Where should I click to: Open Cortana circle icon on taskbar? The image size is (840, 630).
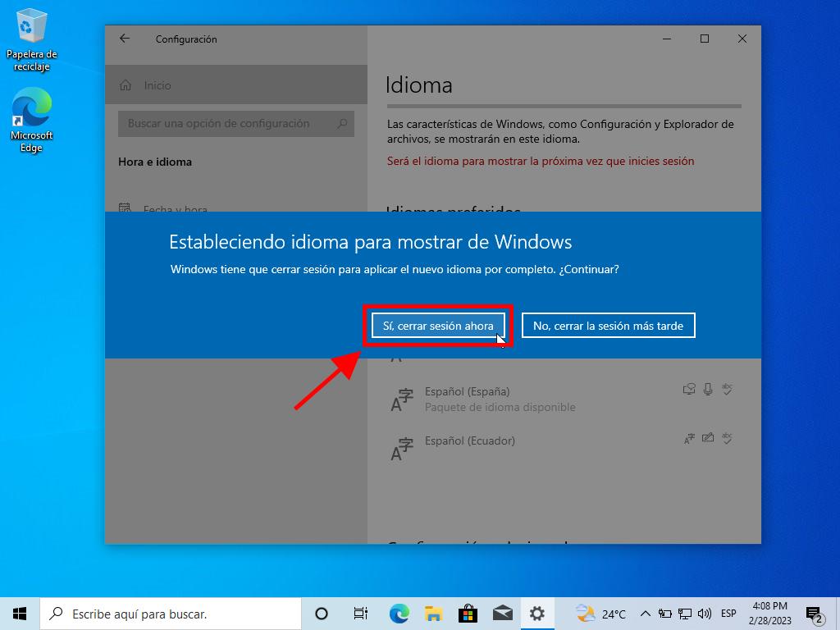point(322,614)
